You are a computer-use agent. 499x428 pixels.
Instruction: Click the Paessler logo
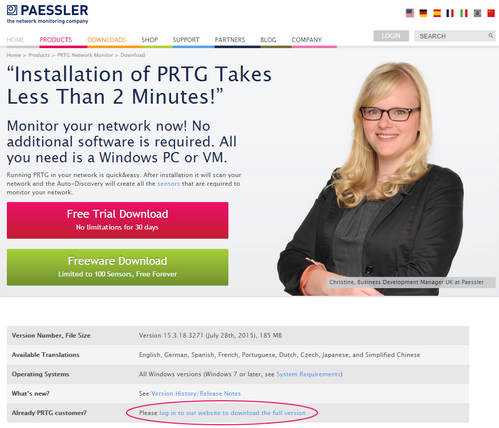pos(47,14)
